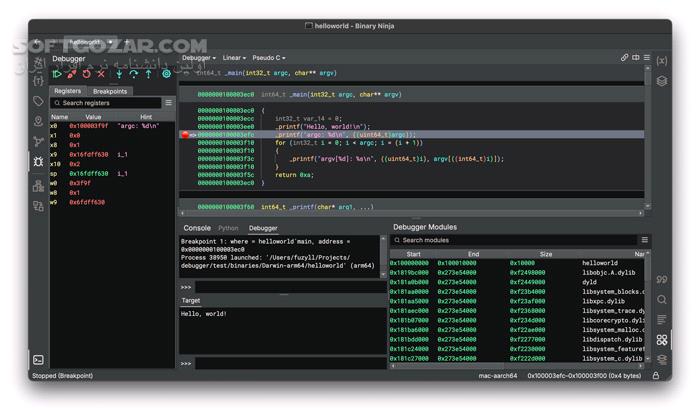Sort modules by the Size column header
Viewport: 700px width, 418px height.
(546, 254)
